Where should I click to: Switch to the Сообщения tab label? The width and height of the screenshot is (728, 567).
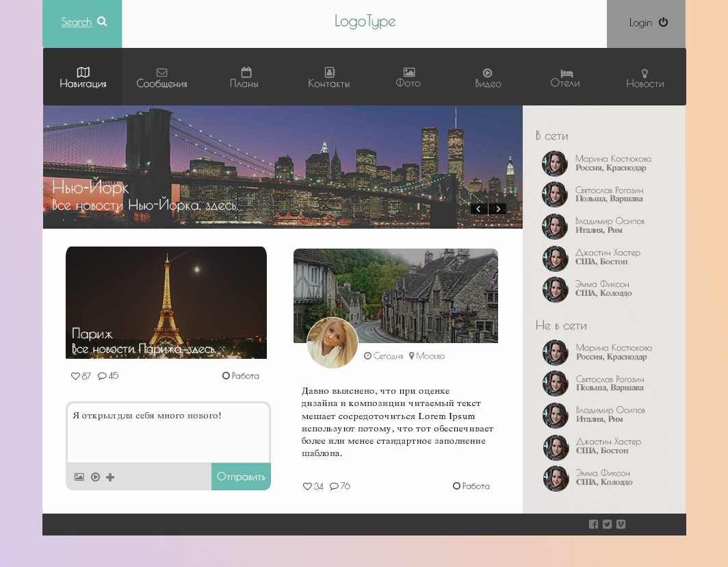[161, 84]
